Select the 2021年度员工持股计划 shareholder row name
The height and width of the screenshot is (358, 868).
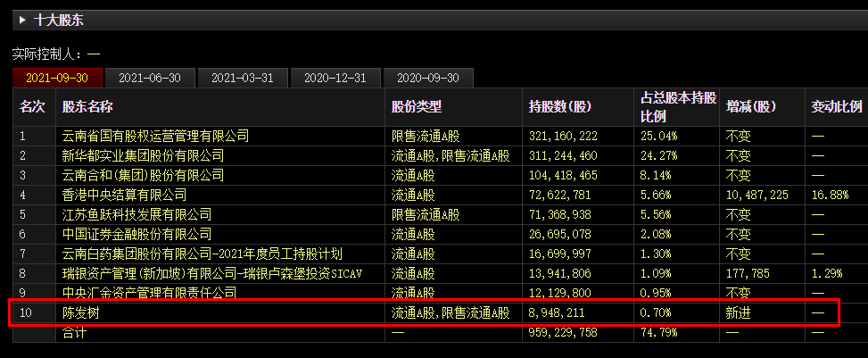point(202,254)
